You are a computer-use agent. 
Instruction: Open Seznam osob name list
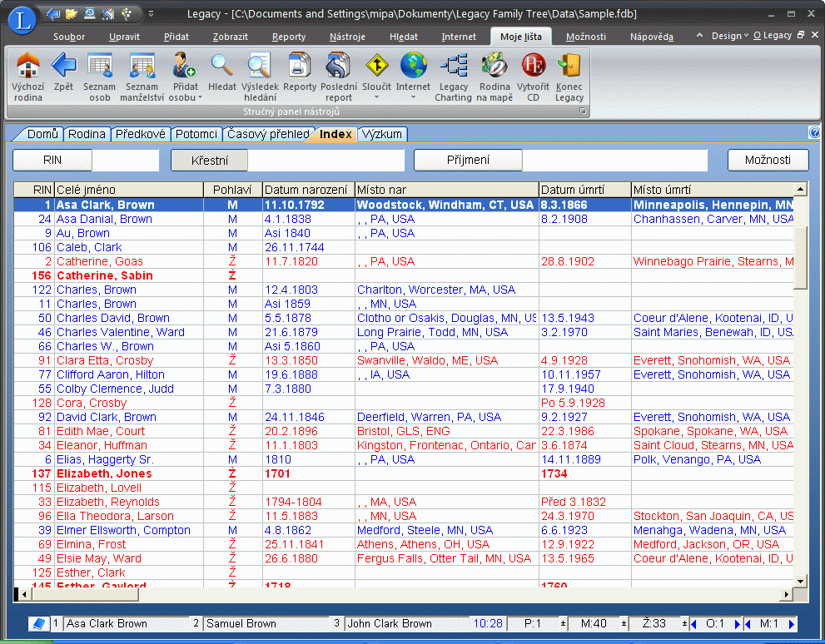pyautogui.click(x=99, y=77)
